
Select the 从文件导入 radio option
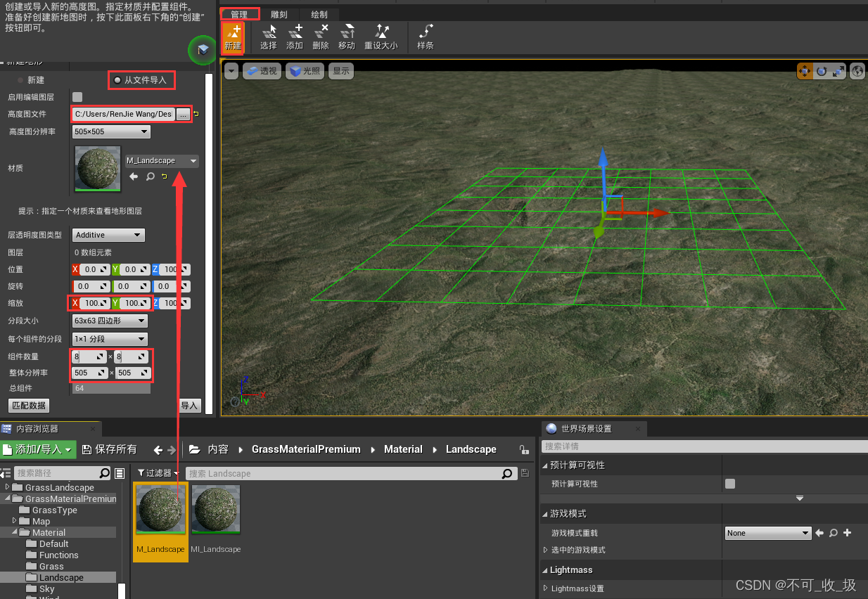point(141,80)
